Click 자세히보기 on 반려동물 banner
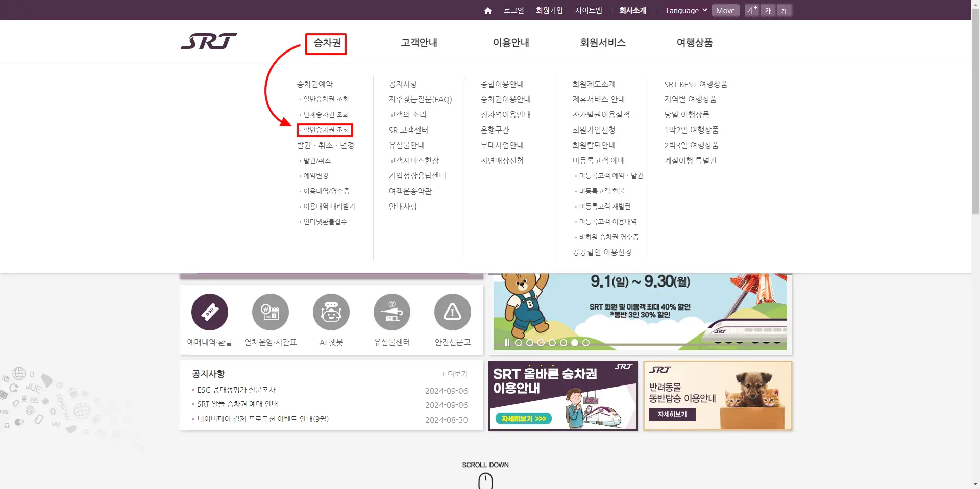The image size is (980, 489). tap(672, 414)
